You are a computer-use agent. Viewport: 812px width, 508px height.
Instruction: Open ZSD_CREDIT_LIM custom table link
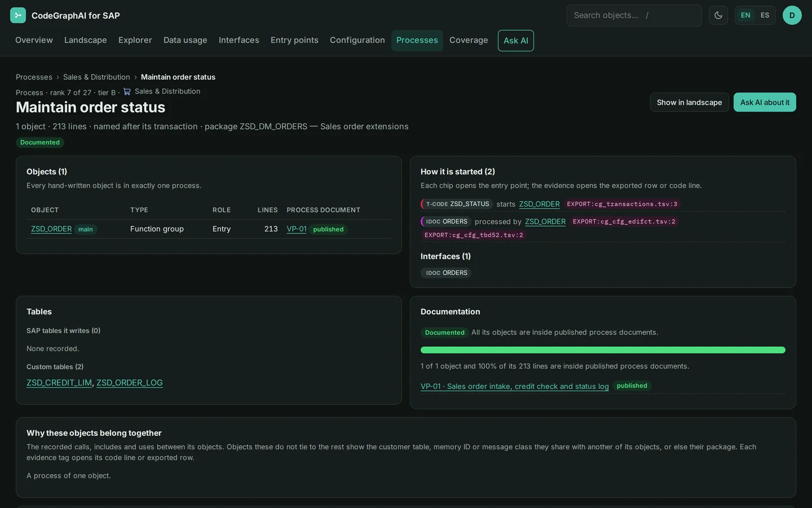coord(59,383)
